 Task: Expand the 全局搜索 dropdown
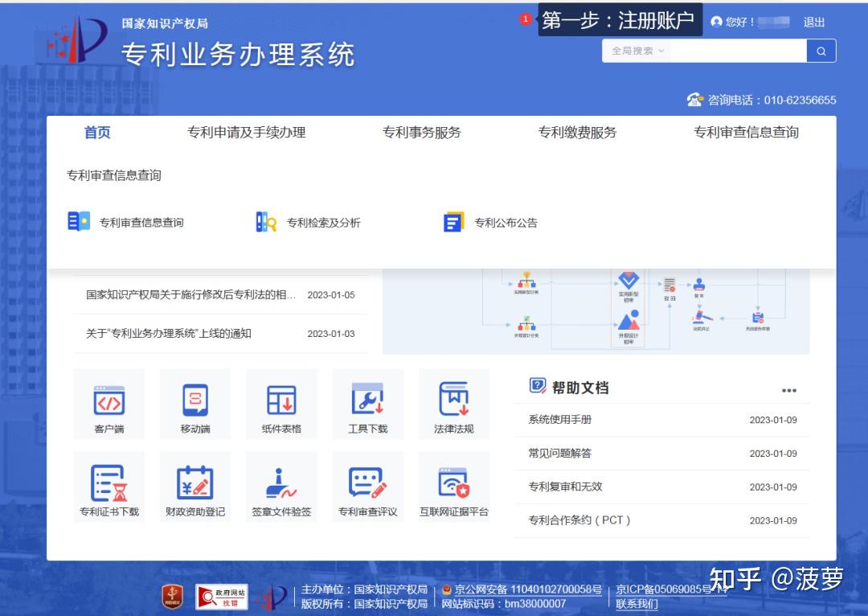pyautogui.click(x=637, y=51)
